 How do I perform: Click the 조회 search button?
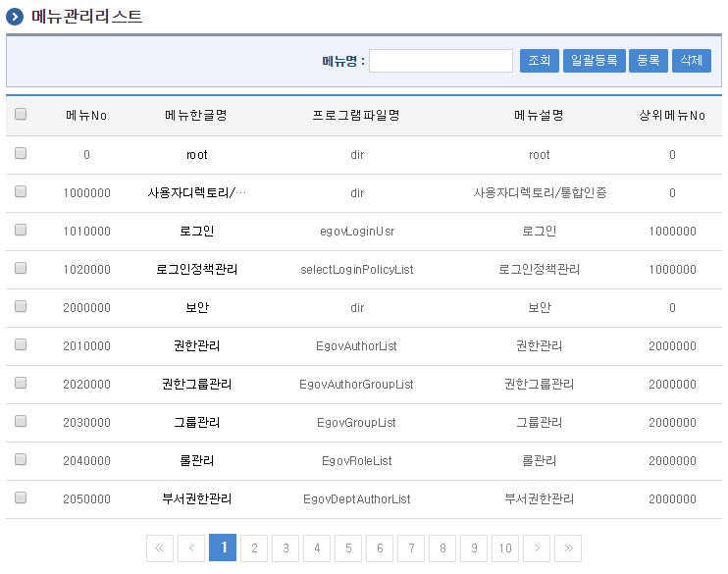[x=539, y=61]
